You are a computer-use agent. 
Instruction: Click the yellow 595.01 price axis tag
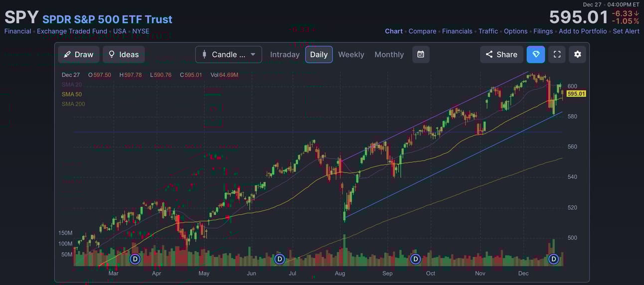576,94
